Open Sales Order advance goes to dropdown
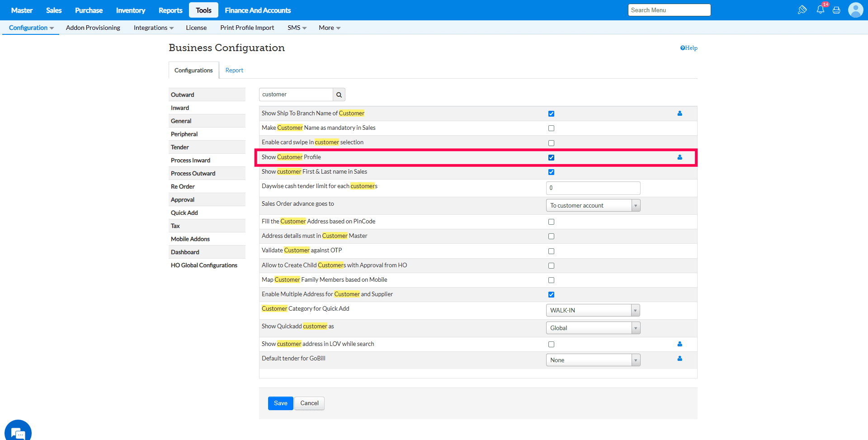Screen dimensions: 868x440 pyautogui.click(x=593, y=206)
